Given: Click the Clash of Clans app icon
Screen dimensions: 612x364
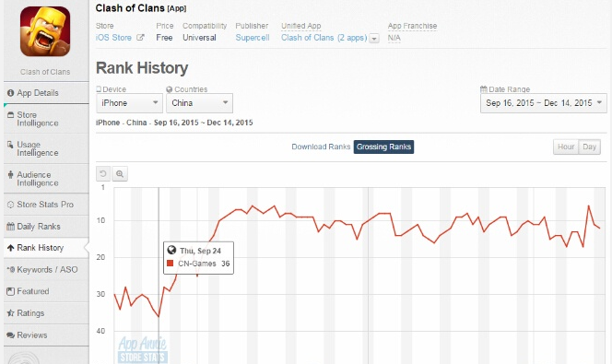Looking at the screenshot, I should [x=45, y=31].
